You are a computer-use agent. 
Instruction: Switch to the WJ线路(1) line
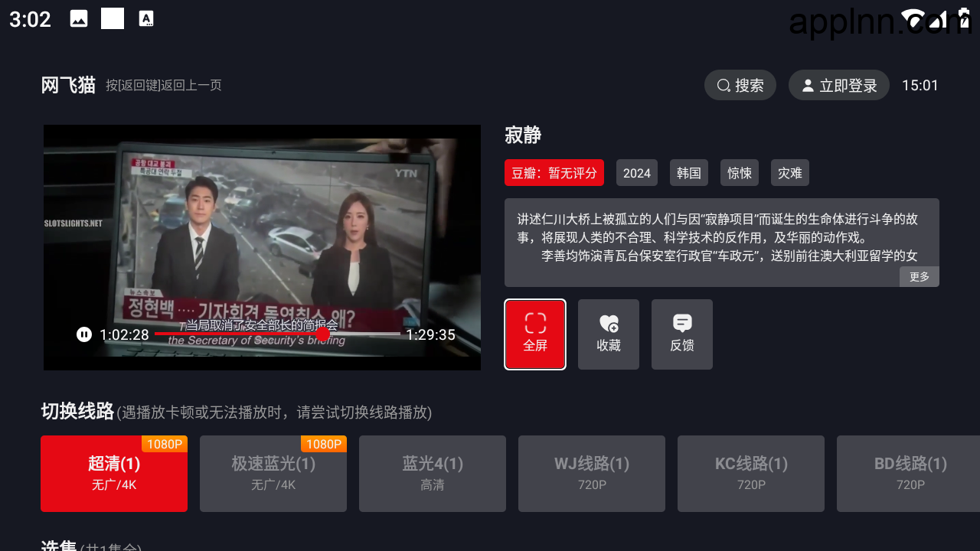(x=592, y=474)
